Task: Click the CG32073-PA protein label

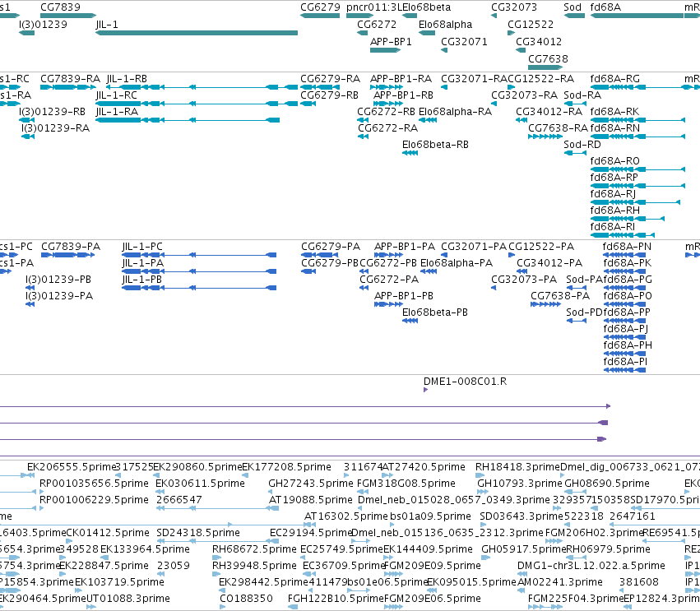Action: (524, 280)
